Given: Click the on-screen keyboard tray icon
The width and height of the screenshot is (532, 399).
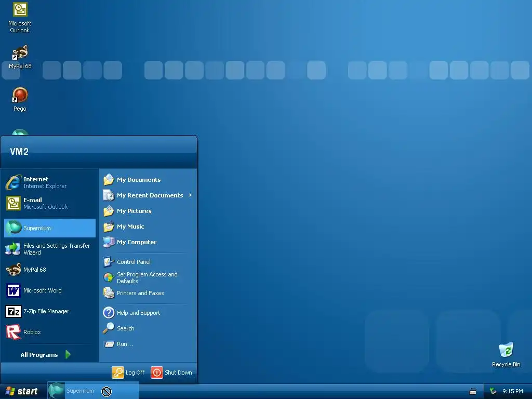Looking at the screenshot, I should pos(473,392).
